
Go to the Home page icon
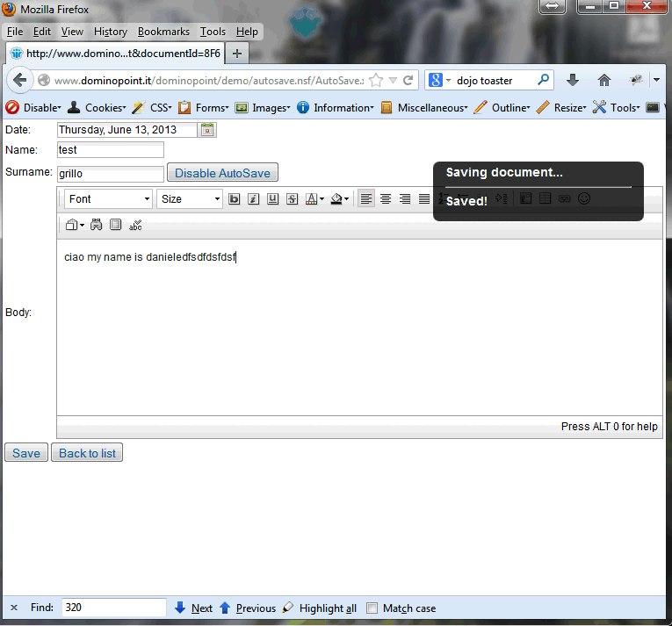[x=604, y=80]
